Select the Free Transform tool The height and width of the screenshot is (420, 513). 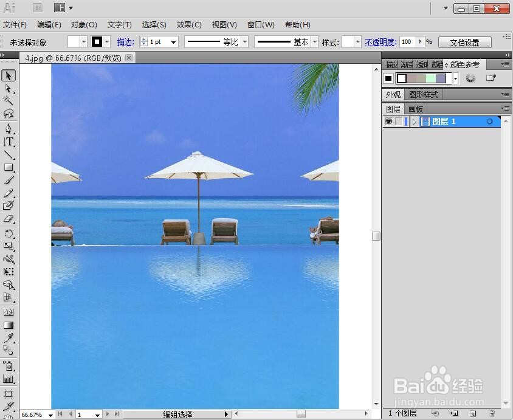point(9,272)
